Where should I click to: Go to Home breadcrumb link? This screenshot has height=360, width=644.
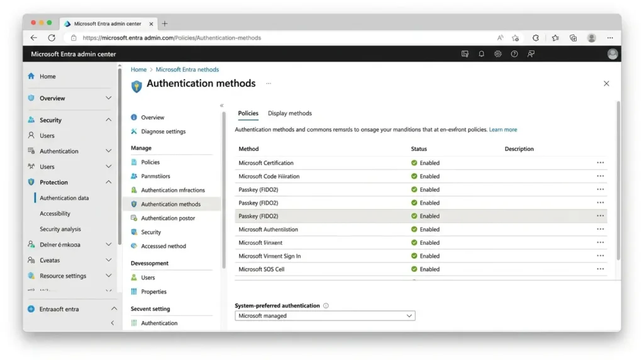138,69
